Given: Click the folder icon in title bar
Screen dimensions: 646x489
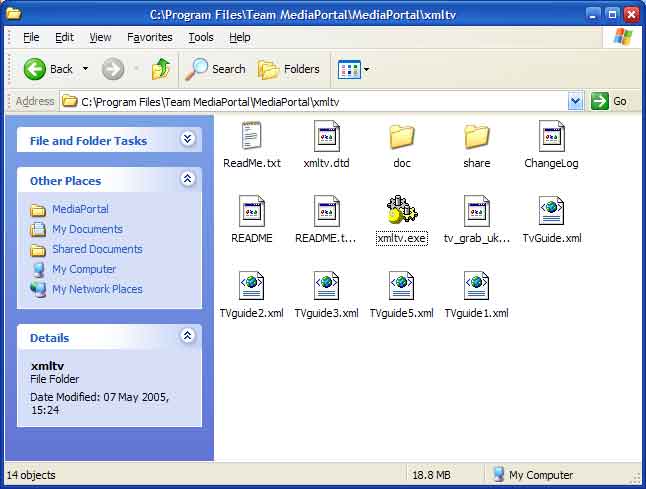Looking at the screenshot, I should tap(14, 14).
